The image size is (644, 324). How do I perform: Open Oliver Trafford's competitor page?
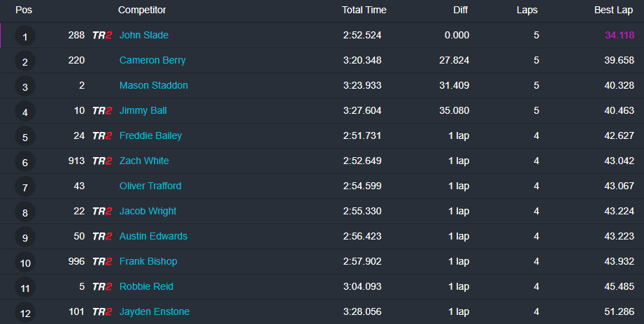pos(150,186)
